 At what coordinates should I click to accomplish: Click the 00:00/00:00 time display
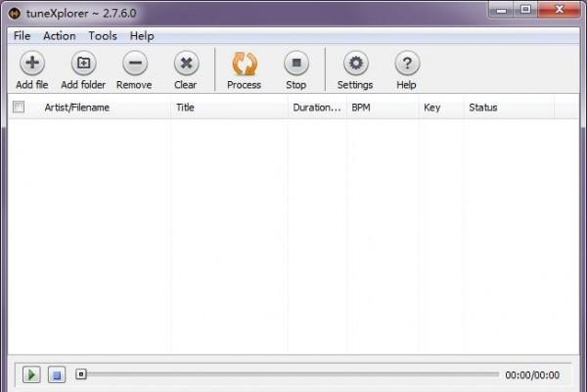532,374
